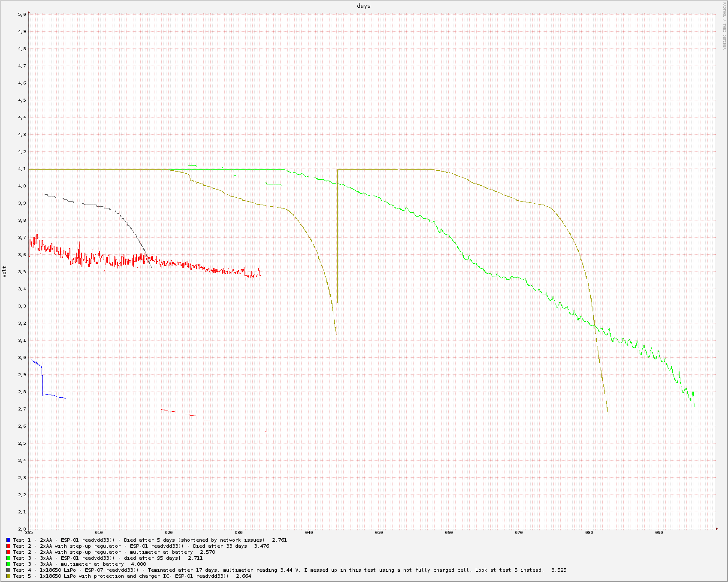
Task: Click the x-axis label '030'
Action: 239,533
